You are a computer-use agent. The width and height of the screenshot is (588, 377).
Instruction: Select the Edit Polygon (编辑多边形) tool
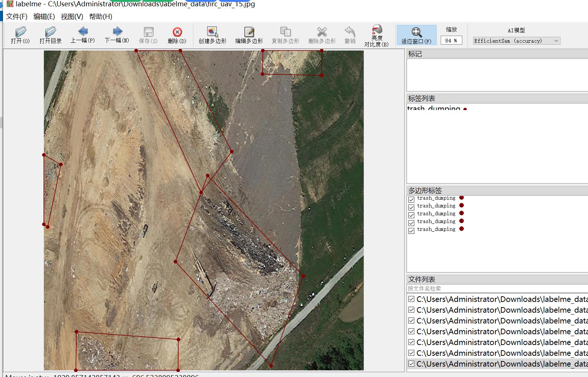(x=249, y=35)
